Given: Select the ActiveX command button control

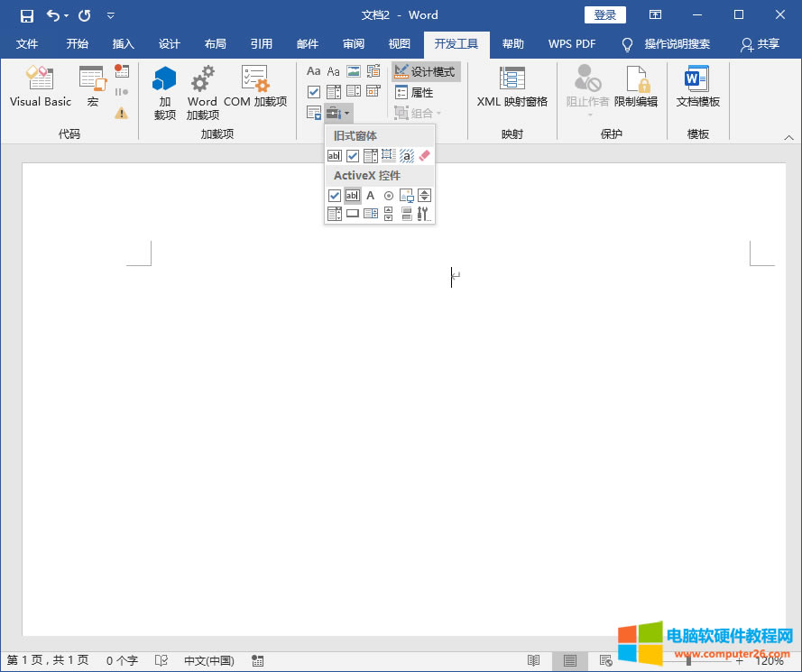Looking at the screenshot, I should coord(352,213).
